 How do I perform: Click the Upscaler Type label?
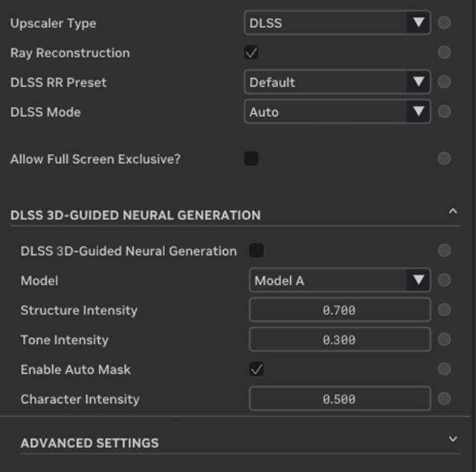coord(54,24)
